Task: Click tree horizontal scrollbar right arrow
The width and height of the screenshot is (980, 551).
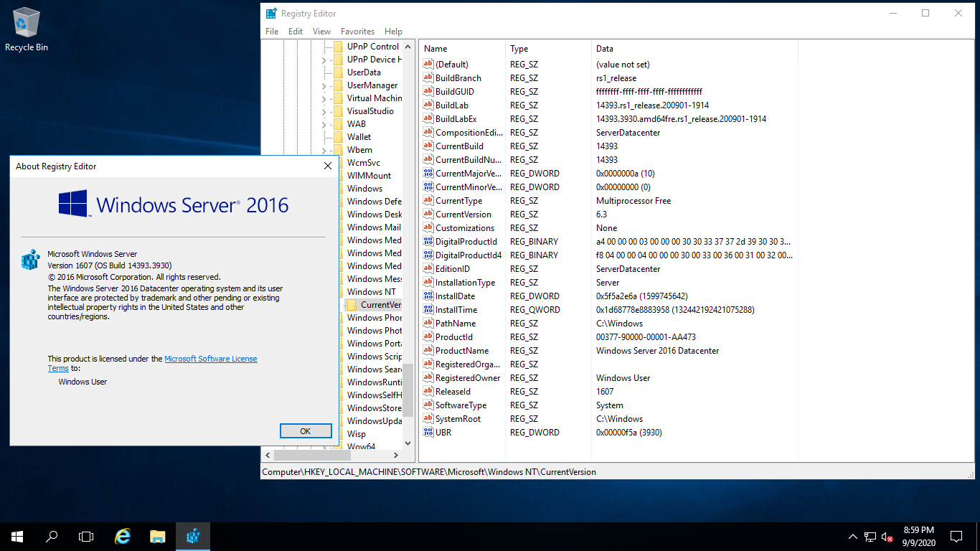Action: [396, 455]
